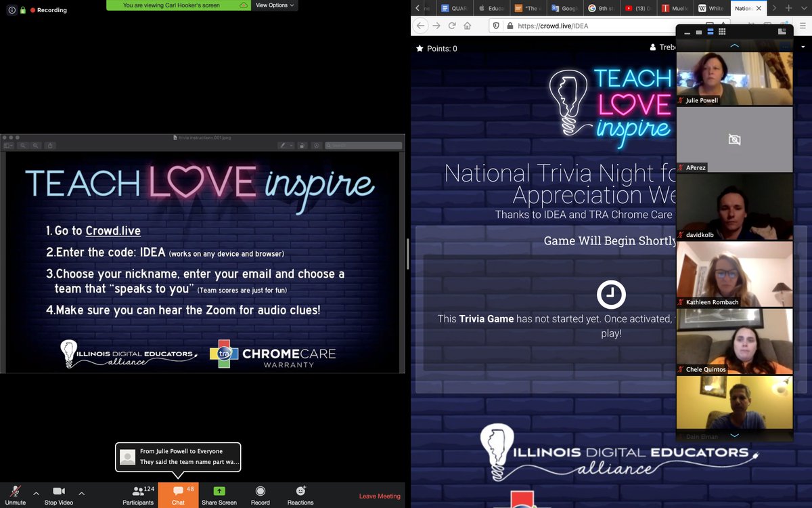Click the Preview search field
The width and height of the screenshot is (812, 508).
tap(363, 146)
